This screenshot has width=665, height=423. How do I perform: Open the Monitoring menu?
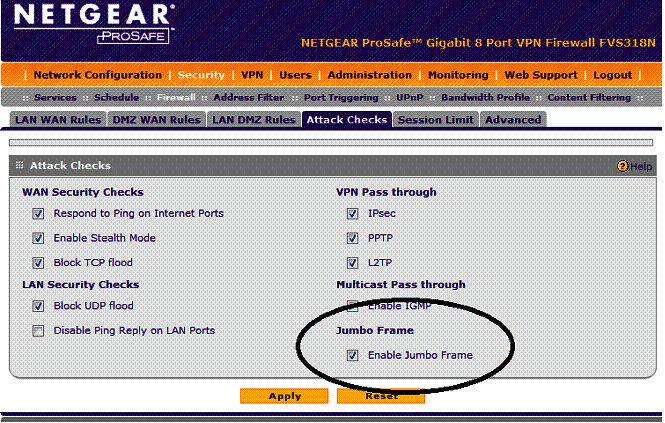pos(458,75)
